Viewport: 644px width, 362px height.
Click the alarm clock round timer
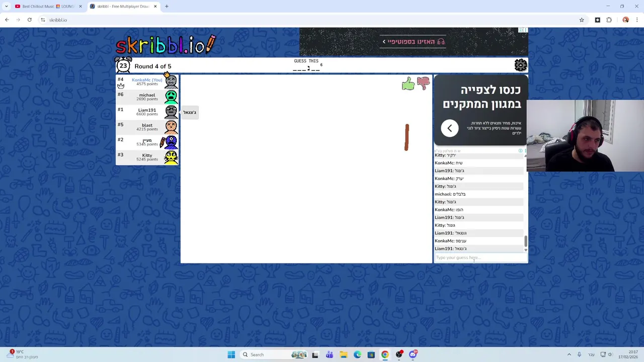[x=123, y=65]
